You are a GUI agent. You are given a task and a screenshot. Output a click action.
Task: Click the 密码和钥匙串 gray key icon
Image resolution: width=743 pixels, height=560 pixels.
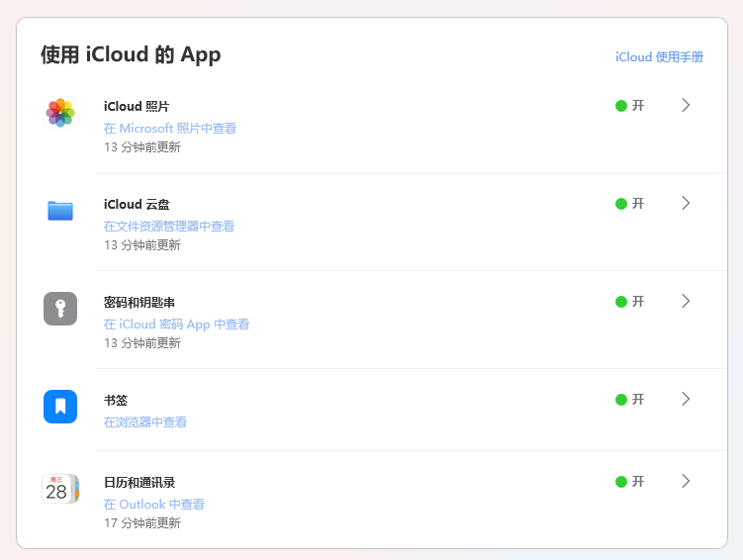pyautogui.click(x=60, y=309)
